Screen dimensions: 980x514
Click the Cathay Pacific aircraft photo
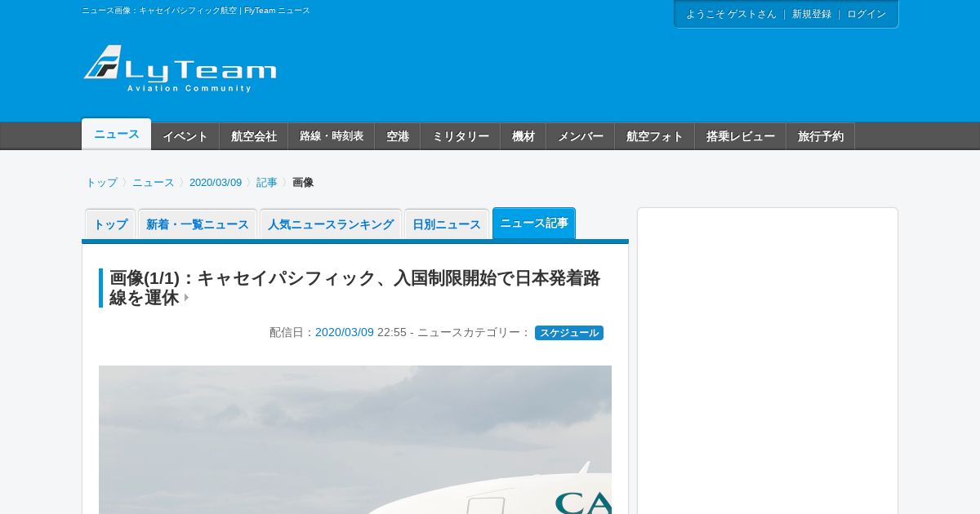(x=355, y=440)
